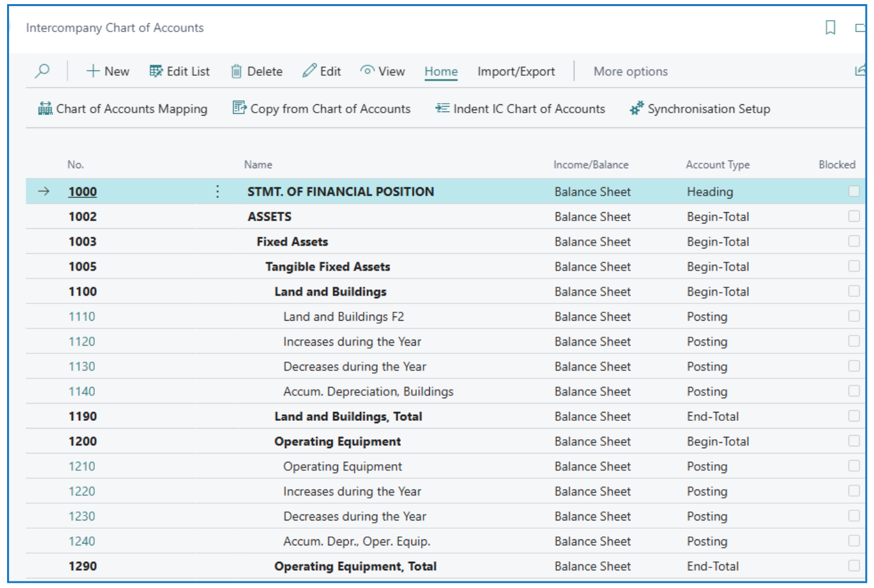Open the Import/Export menu
Image resolution: width=874 pixels, height=588 pixels.
(516, 71)
